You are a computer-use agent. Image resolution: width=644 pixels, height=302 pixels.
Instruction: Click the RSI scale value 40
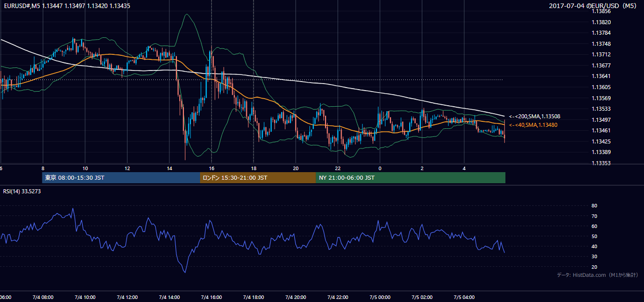(594, 246)
